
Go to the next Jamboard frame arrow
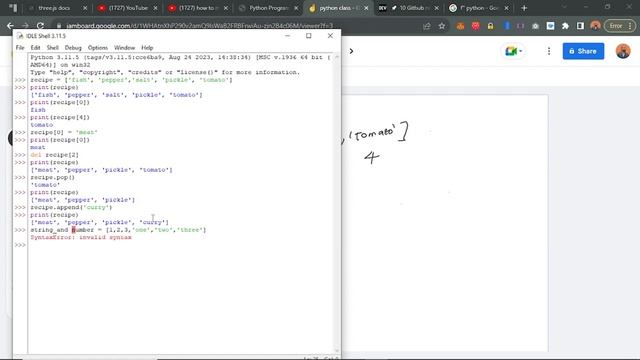coord(351,51)
